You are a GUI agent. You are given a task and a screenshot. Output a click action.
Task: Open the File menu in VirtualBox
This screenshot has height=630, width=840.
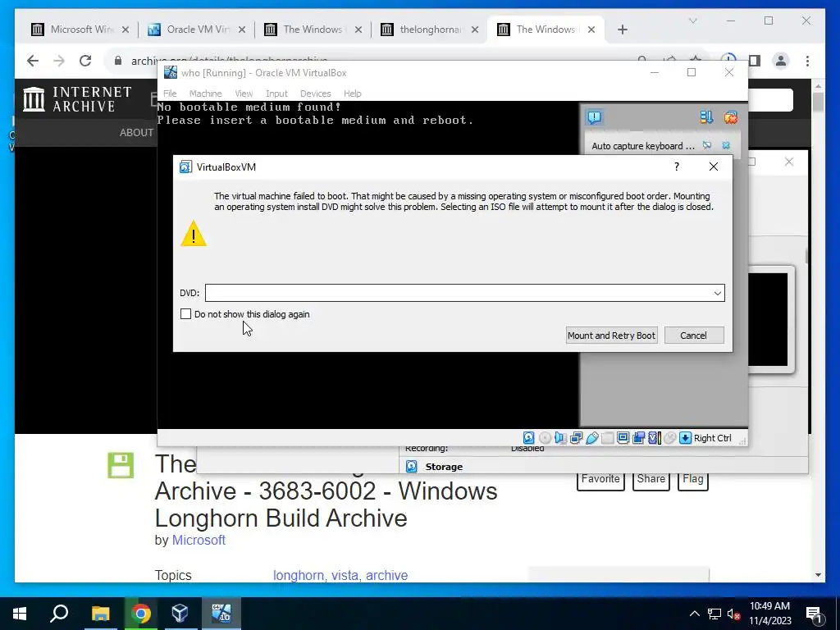coord(170,94)
